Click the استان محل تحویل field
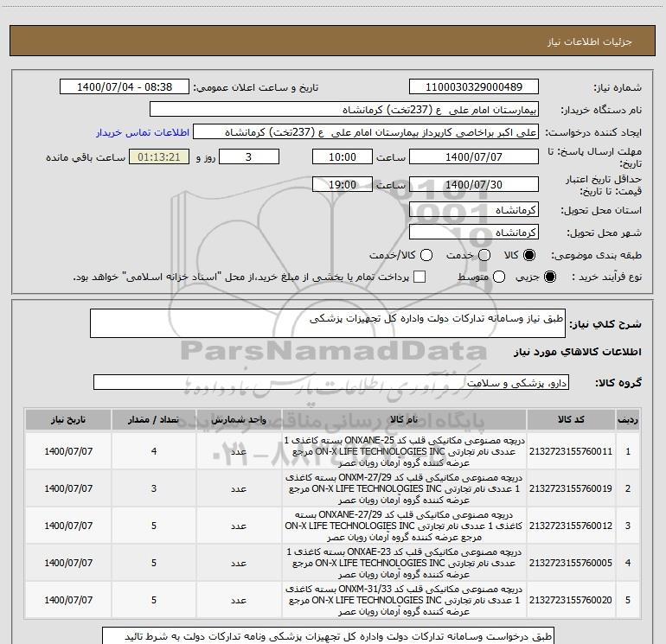 click(x=474, y=210)
